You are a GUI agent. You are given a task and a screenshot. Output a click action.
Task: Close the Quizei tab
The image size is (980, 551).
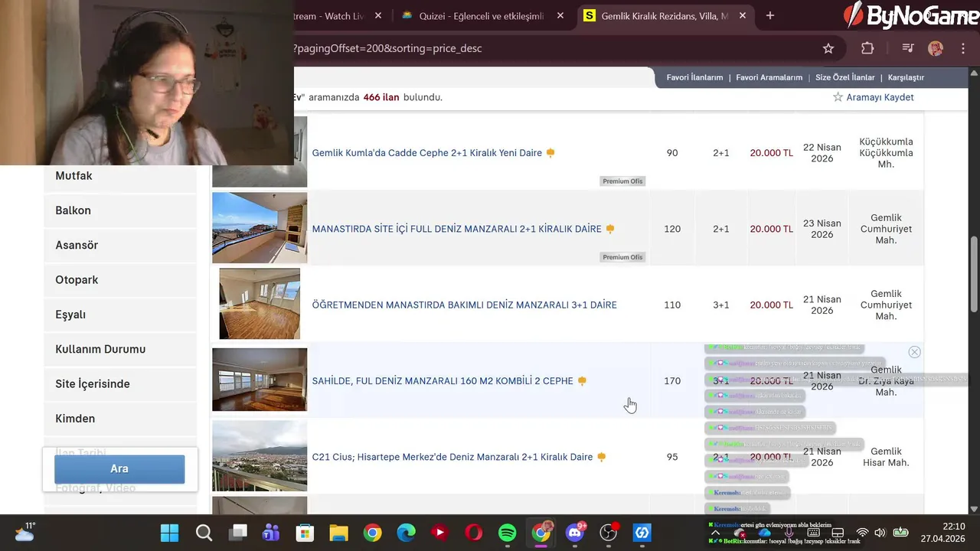pyautogui.click(x=560, y=15)
